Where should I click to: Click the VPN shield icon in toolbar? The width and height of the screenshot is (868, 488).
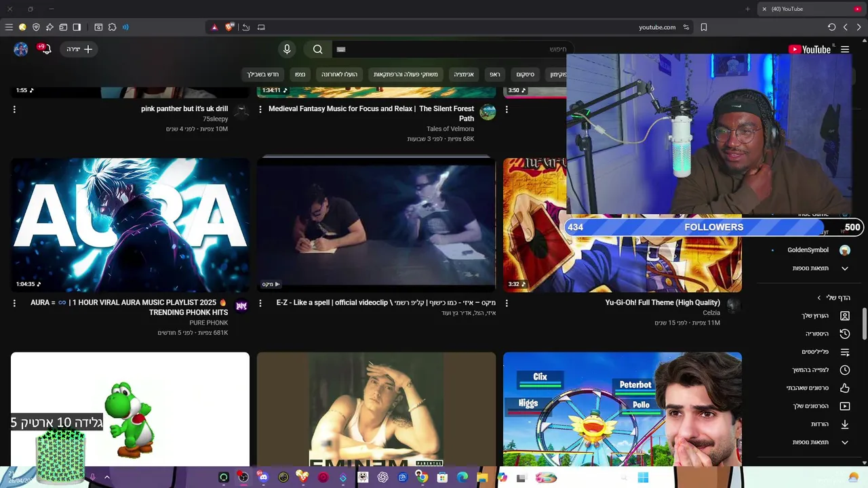click(36, 27)
